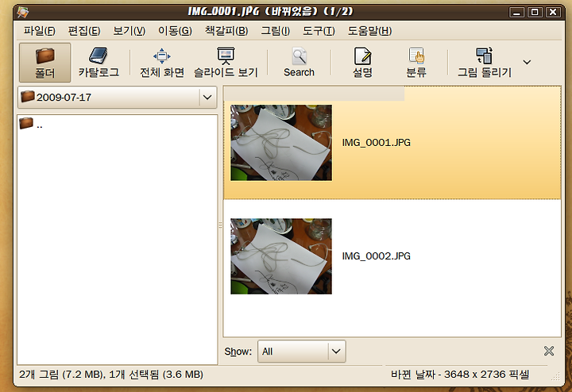Click the folder icon next to 2009-07-17
The image size is (572, 392).
[28, 97]
